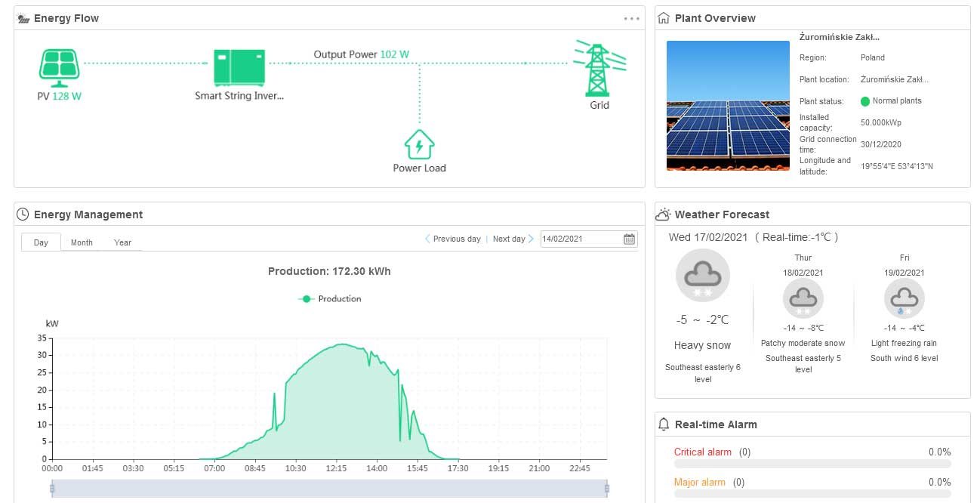This screenshot has width=980, height=503.
Task: Click the chart time range slider's left handle
Action: (x=52, y=489)
